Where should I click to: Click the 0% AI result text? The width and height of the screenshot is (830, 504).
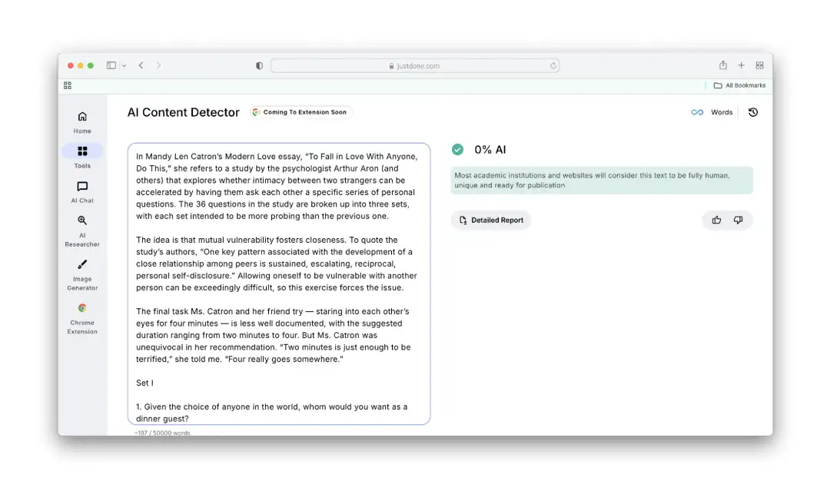tap(490, 150)
